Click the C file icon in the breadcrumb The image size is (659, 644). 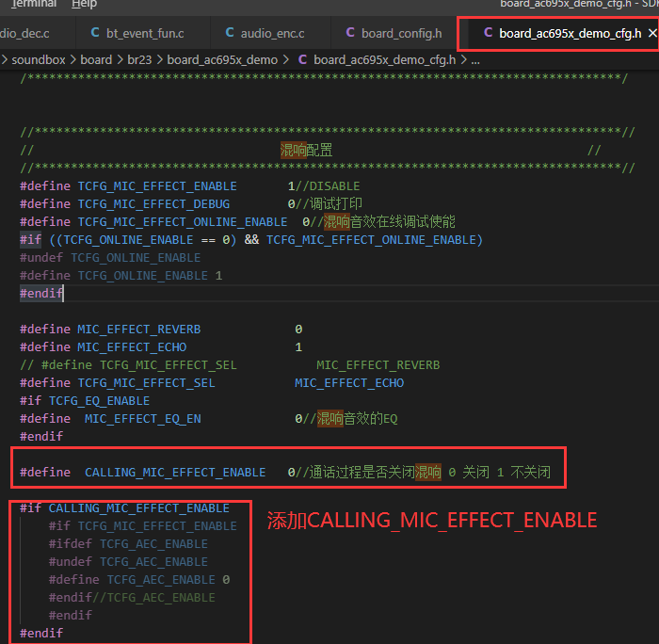click(302, 59)
